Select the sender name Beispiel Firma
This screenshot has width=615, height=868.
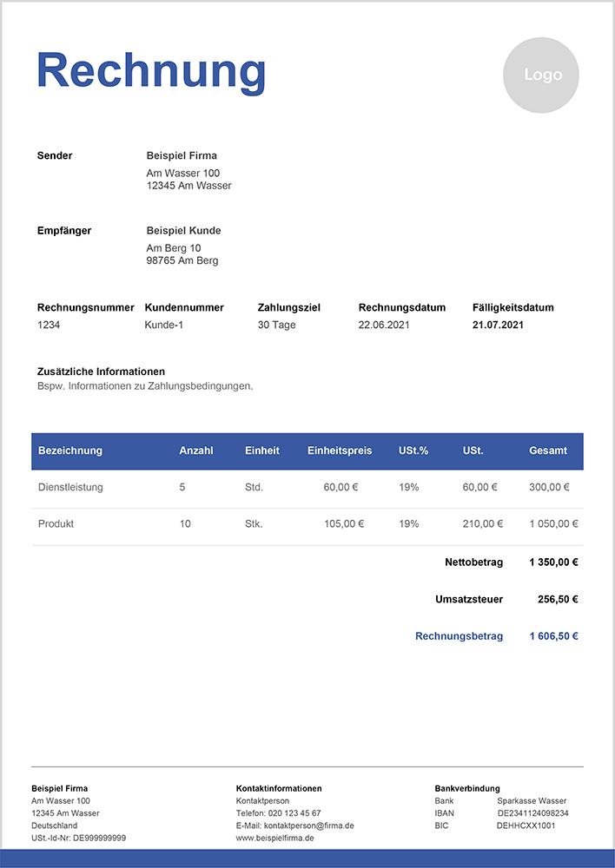182,156
